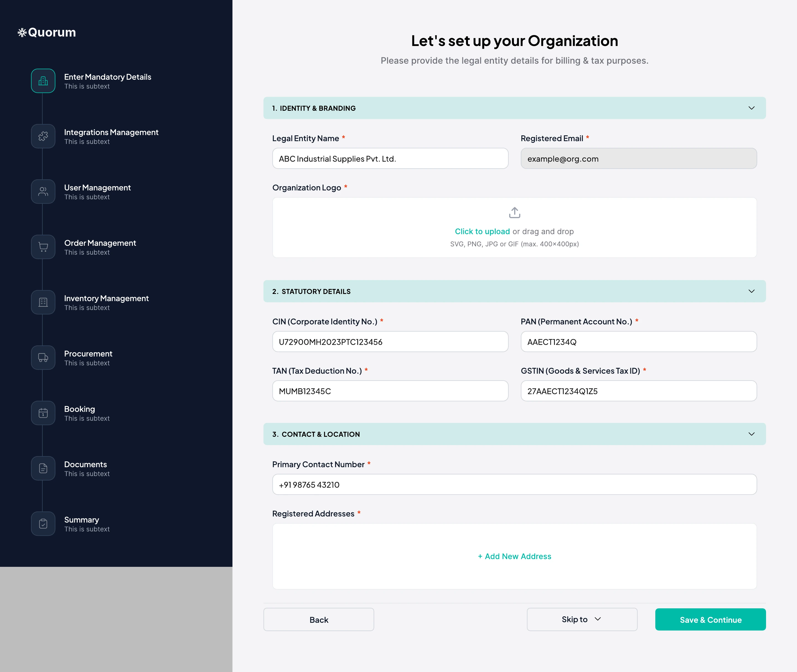This screenshot has width=797, height=672.
Task: Click the Quorum logo
Action: point(46,32)
